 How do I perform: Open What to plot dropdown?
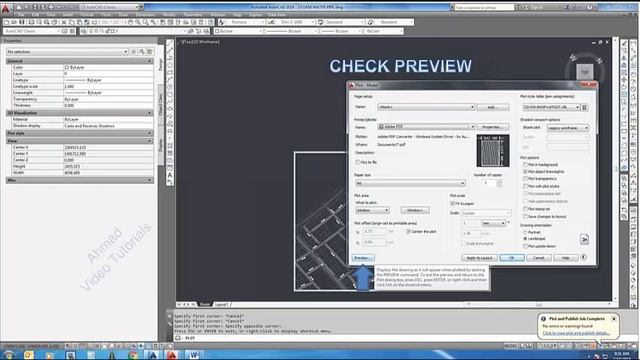point(372,210)
